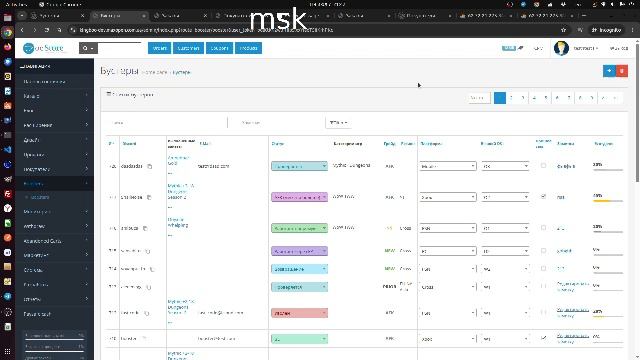Screen dimensions: 640x360
Task: Open the username dropdown beside the avatar
Action: [x=586, y=48]
